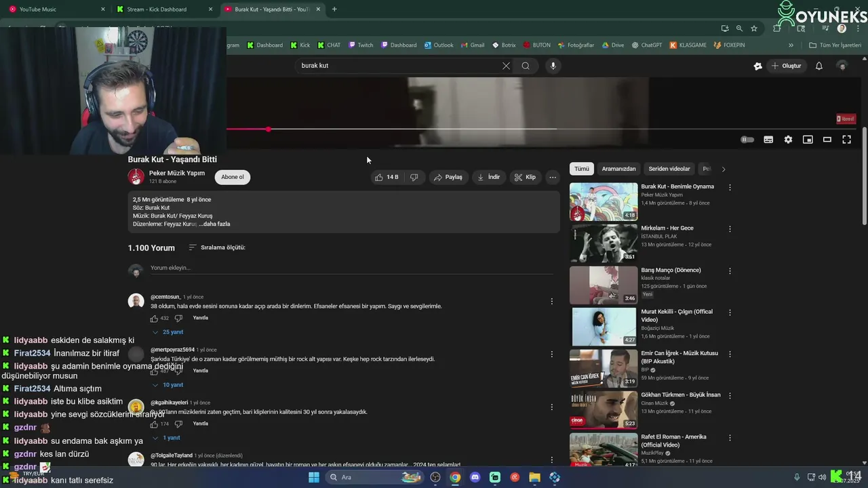Bookmark this page with the star icon

[x=754, y=28]
